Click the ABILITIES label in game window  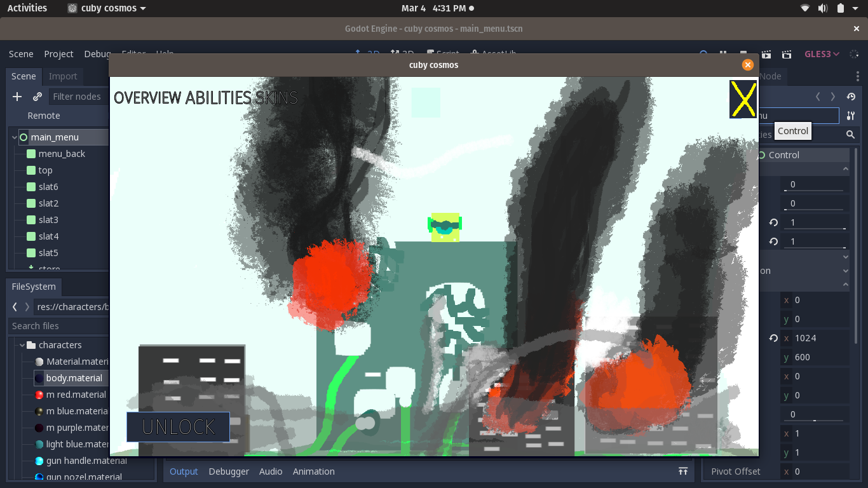click(x=218, y=98)
